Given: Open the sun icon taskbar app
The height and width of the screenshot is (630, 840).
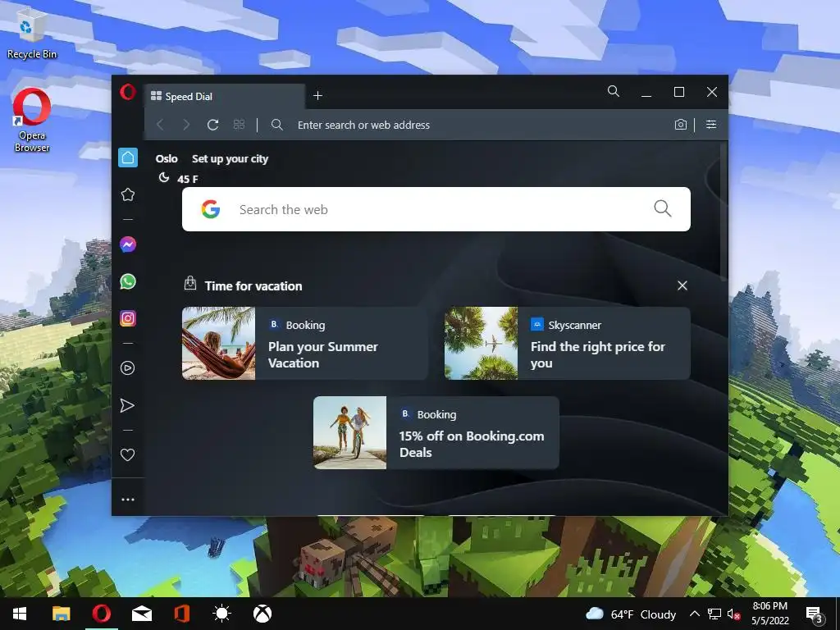Looking at the screenshot, I should tap(221, 614).
